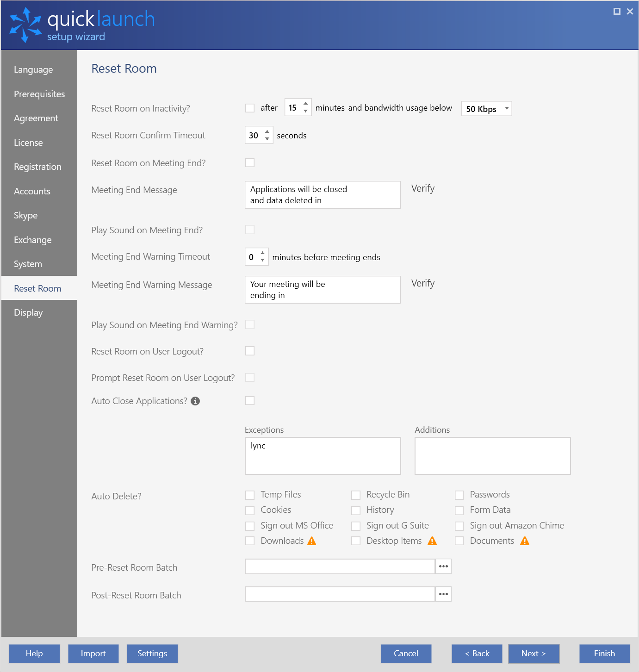This screenshot has height=672, width=639.
Task: Open the 50 Kbps bandwidth dropdown
Action: (487, 109)
